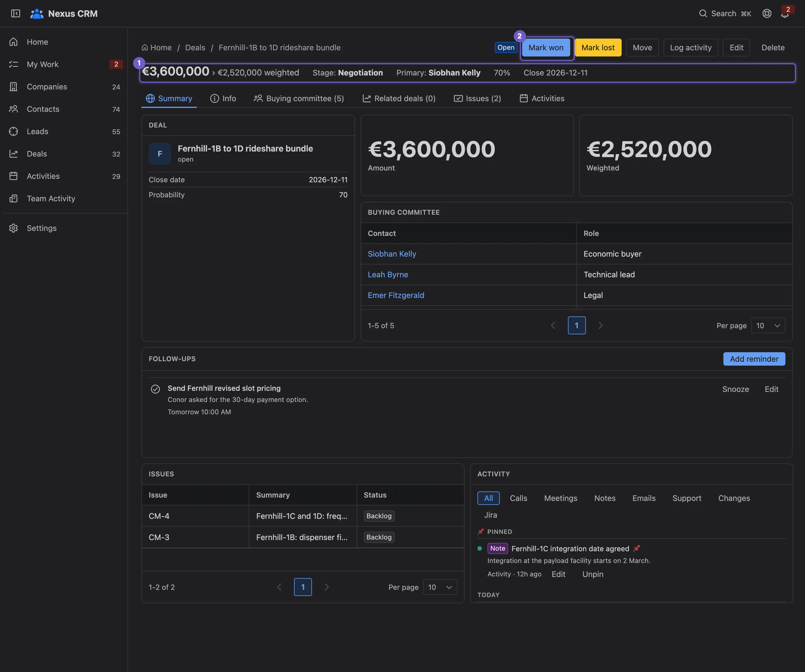The width and height of the screenshot is (805, 672).
Task: Click the Activities calendar icon in sidebar
Action: 13,176
